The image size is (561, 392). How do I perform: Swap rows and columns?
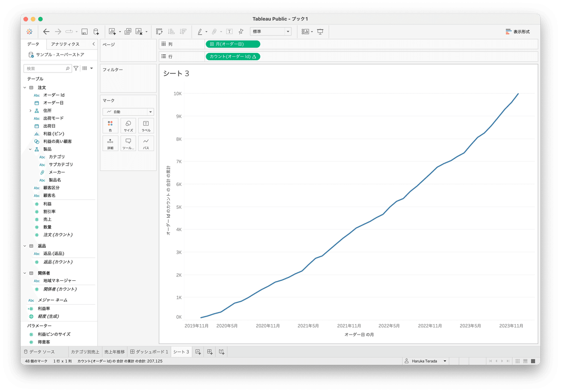(159, 32)
